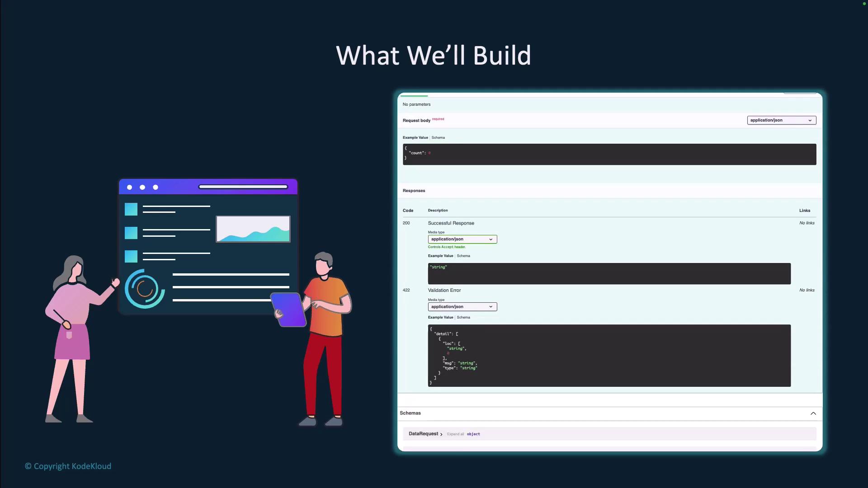Click the bottom teal square in the illustration list

[131, 256]
